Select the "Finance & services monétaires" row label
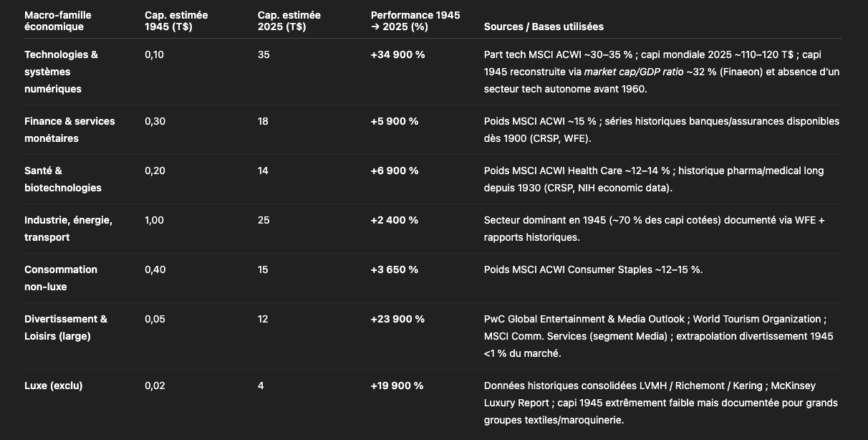The image size is (868, 440). [x=69, y=130]
